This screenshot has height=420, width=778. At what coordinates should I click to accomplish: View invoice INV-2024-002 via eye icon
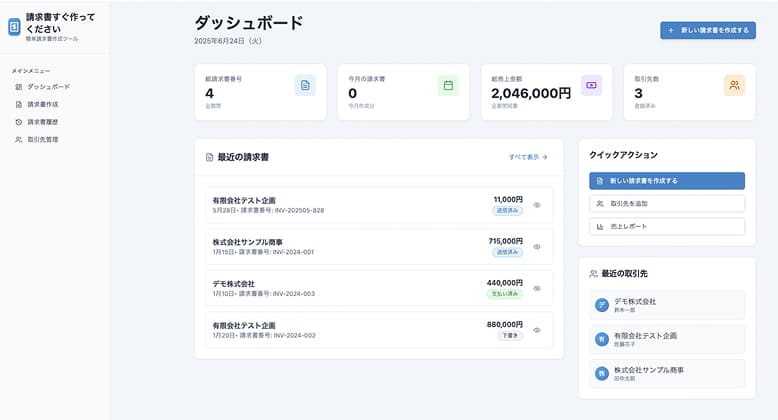[537, 330]
